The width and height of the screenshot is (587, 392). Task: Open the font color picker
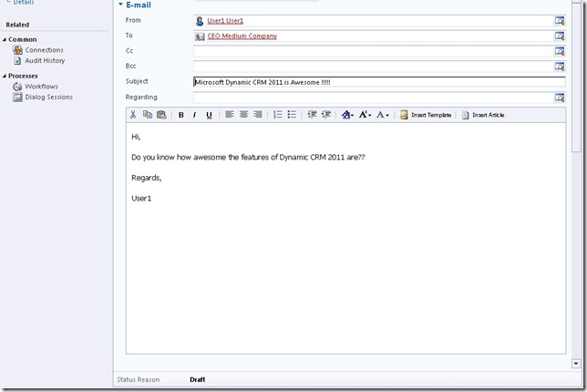tap(383, 115)
